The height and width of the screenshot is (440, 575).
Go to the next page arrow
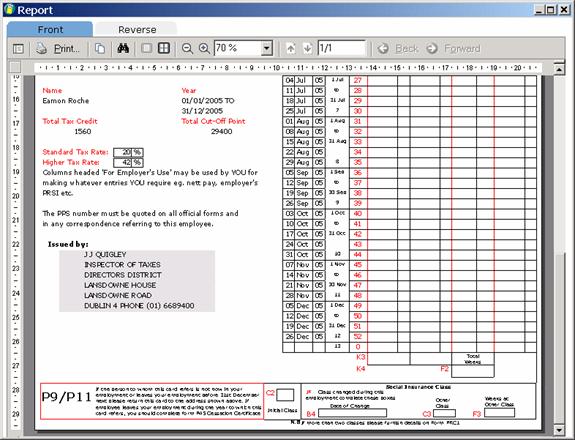point(307,48)
